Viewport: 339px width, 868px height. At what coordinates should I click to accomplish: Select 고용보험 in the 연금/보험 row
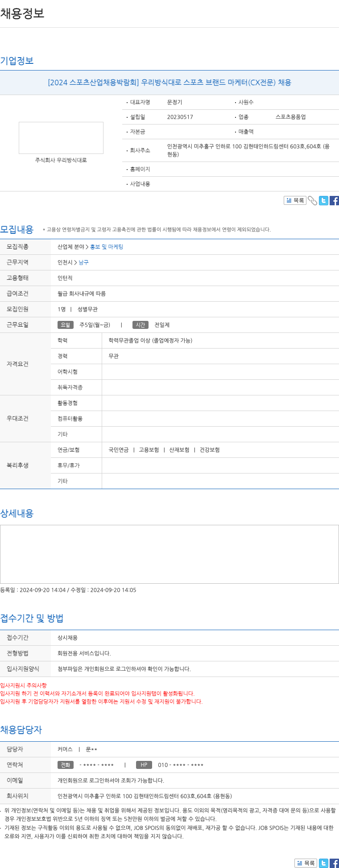pos(149,450)
